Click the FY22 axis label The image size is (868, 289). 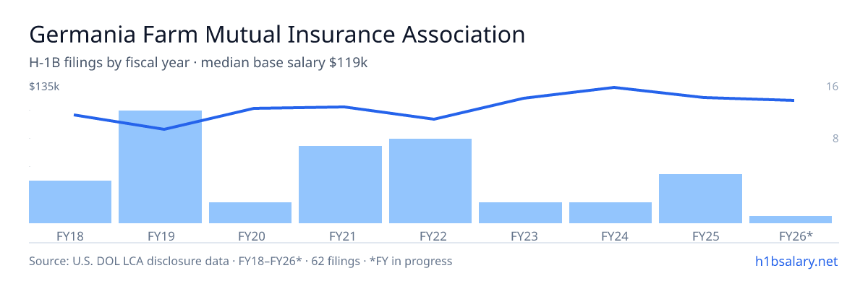[x=430, y=236]
